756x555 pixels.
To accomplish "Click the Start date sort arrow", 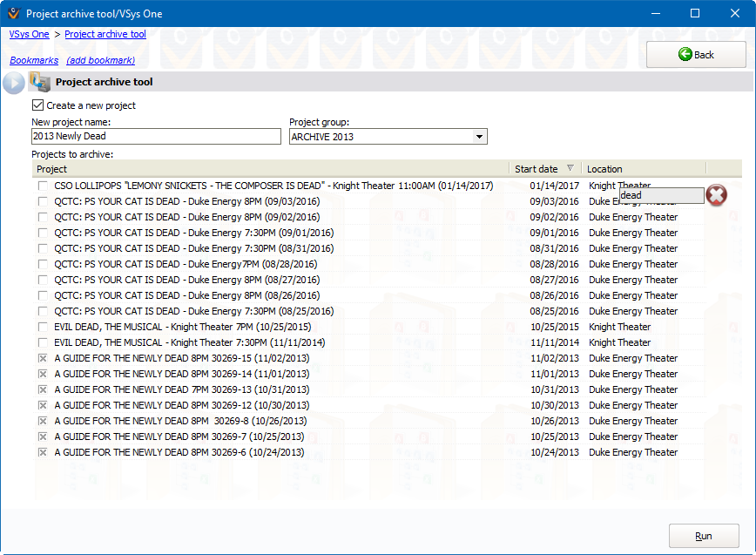I will [x=570, y=169].
